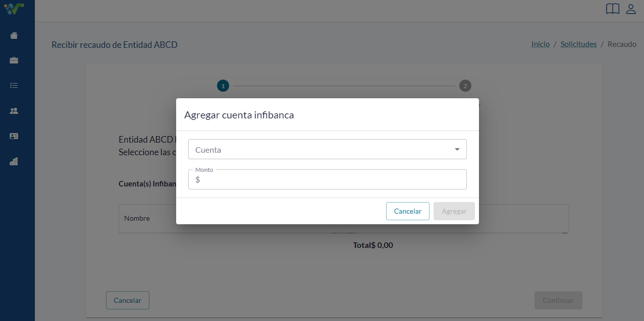Click Cancelar at page bottom
644x321 pixels.
point(128,300)
